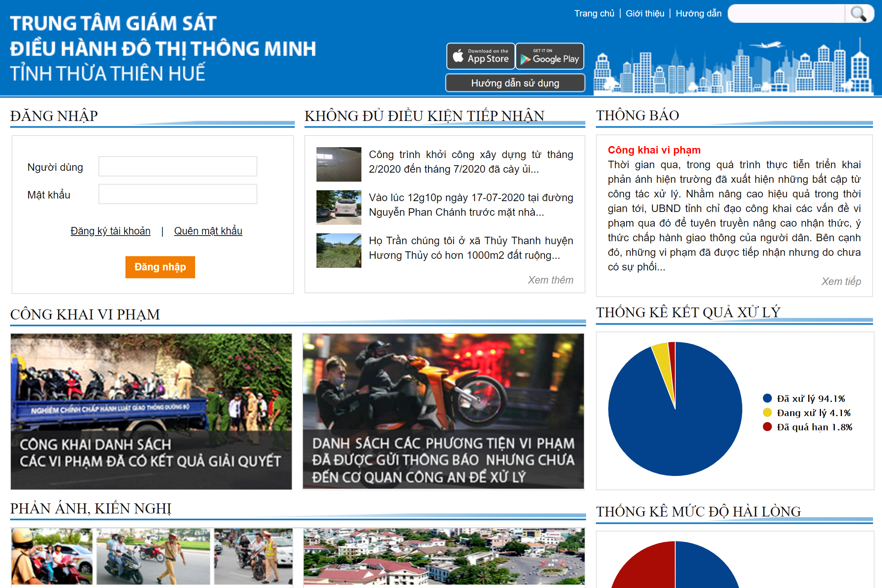This screenshot has width=882, height=588.
Task: Focus the 'Người dùng' username field
Action: coord(178,167)
